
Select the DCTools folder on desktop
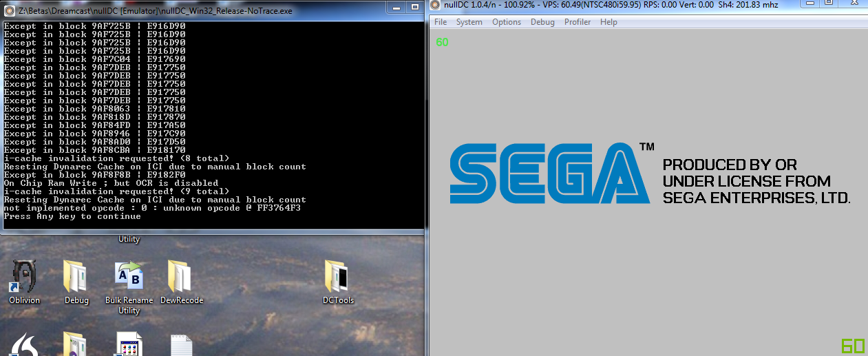pos(338,282)
